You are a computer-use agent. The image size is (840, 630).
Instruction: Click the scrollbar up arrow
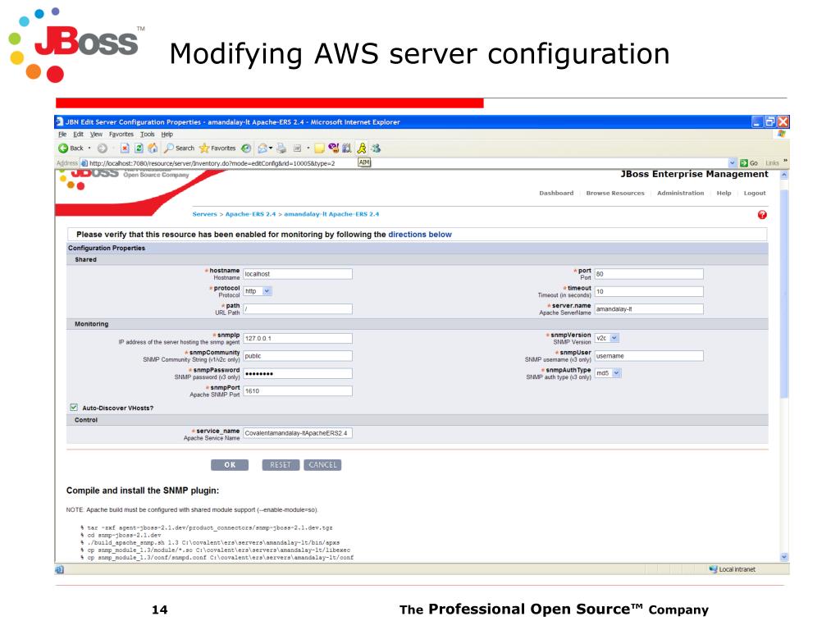pyautogui.click(x=784, y=176)
